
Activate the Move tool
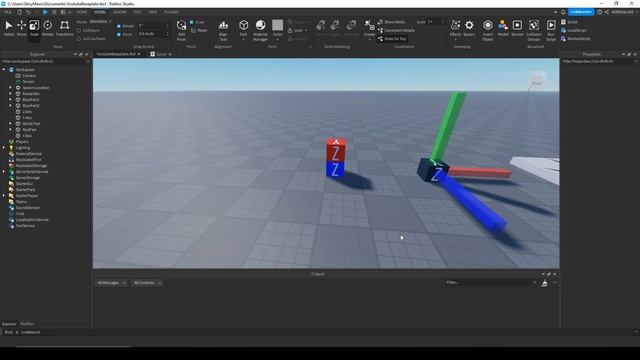[x=21, y=28]
